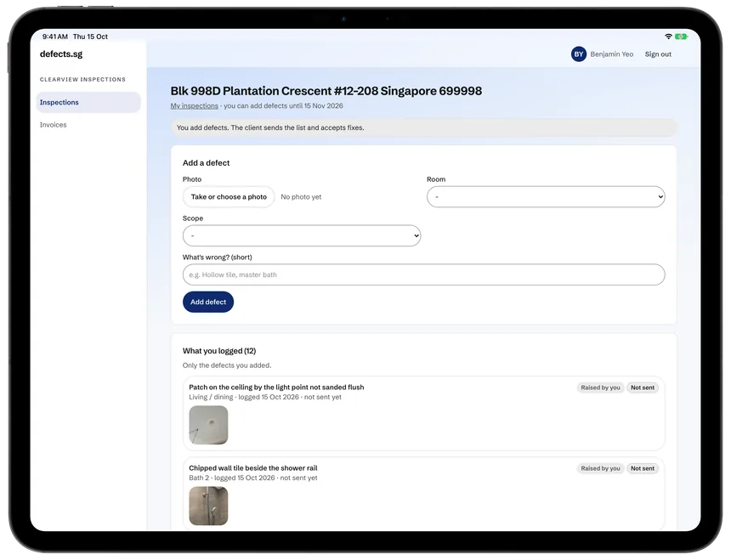
Task: Select the Chipped wall tile defect title
Action: (x=253, y=467)
